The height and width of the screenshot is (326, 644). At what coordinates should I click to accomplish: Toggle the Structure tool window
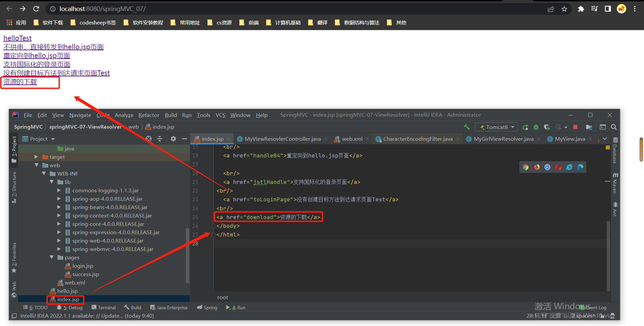14,187
